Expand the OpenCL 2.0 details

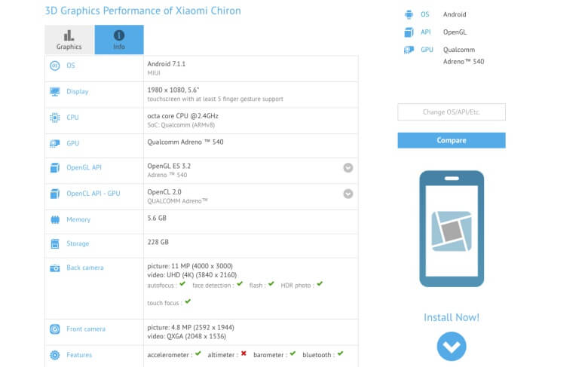(348, 194)
